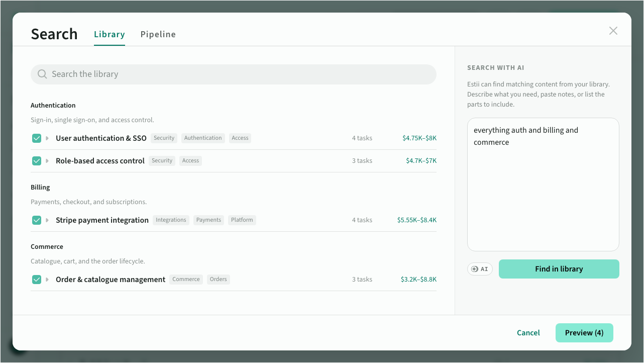
Task: Click the magnifier icon in the library search
Action: (x=42, y=74)
